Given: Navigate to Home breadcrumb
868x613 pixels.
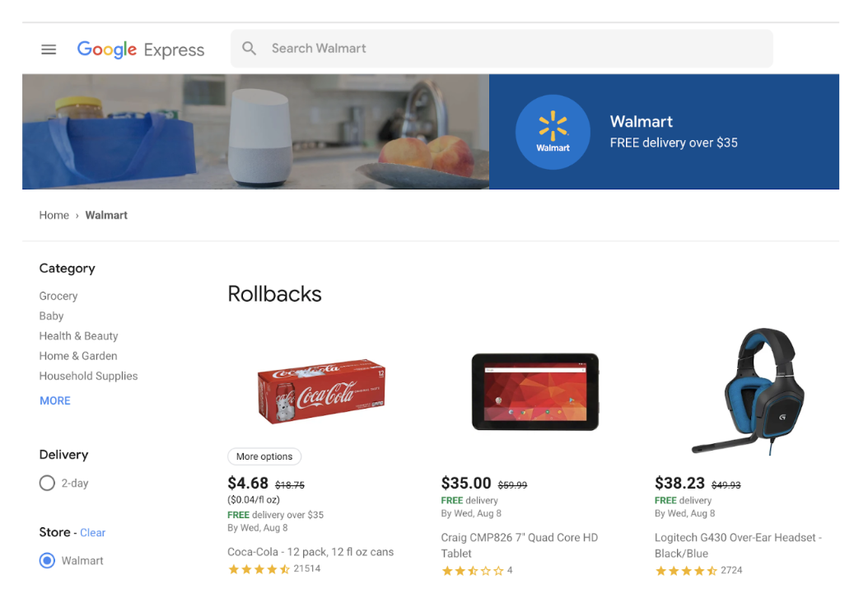Looking at the screenshot, I should [54, 215].
